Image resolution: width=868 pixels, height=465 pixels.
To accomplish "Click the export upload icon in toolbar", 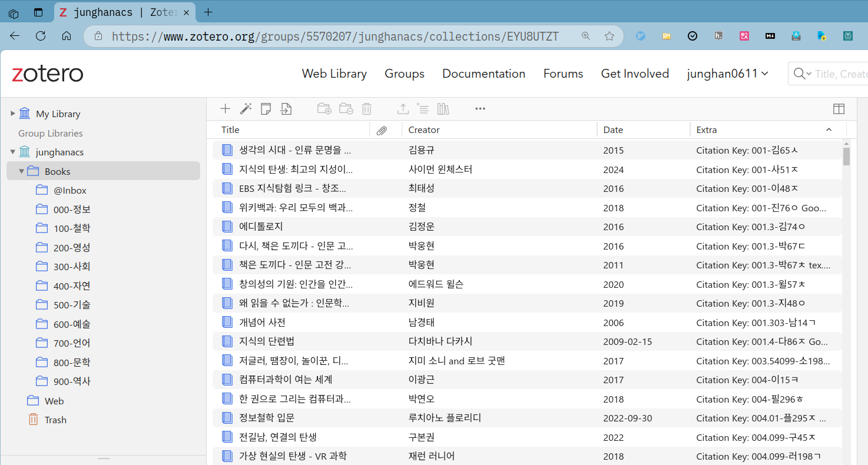I will coord(403,108).
